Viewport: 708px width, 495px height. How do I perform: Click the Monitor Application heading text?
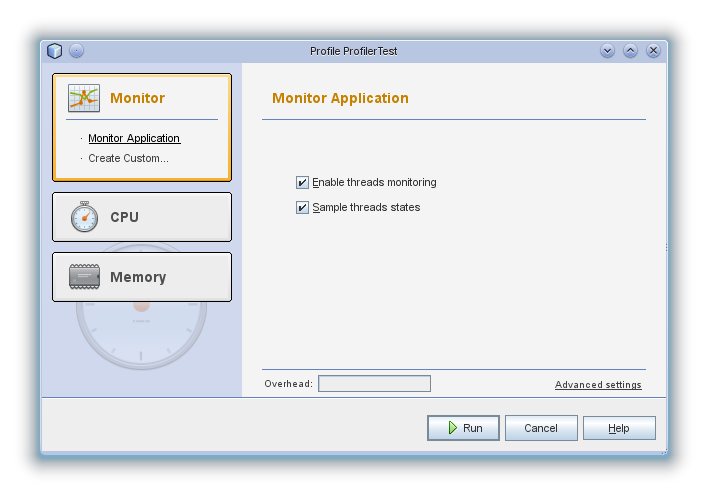(x=340, y=98)
